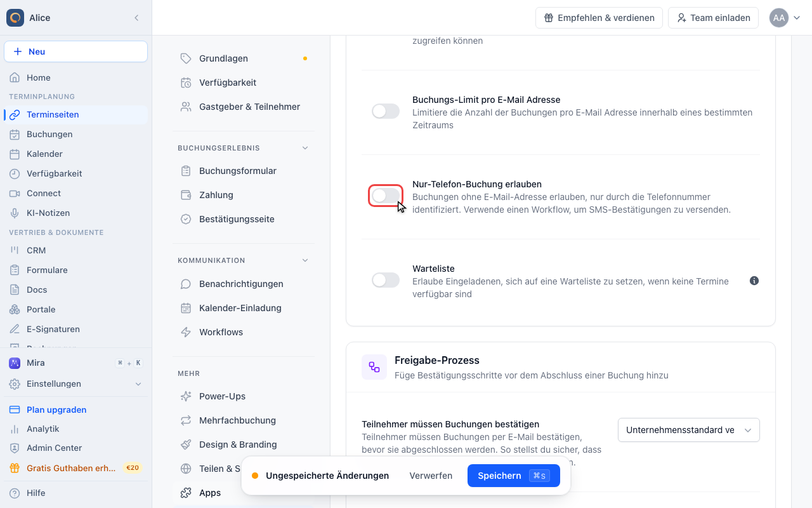Click the Power-Ups sparkle icon
The image size is (812, 508).
click(x=186, y=396)
